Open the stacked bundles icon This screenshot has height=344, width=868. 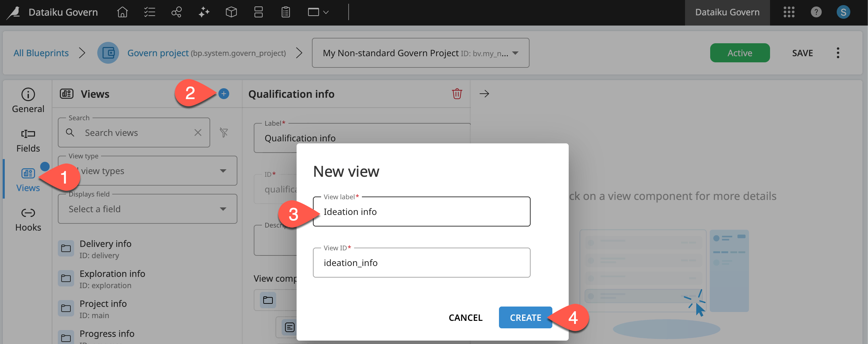pyautogui.click(x=258, y=12)
